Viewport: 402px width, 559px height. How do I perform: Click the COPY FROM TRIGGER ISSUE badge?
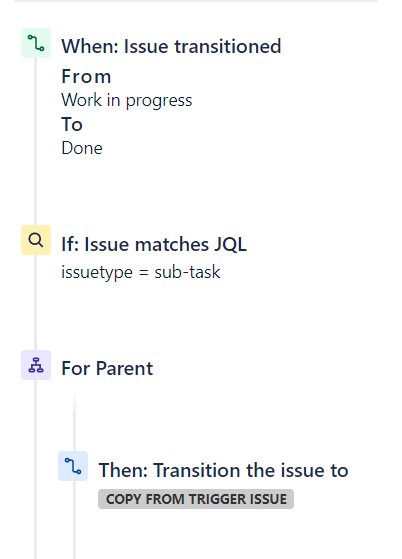point(196,499)
